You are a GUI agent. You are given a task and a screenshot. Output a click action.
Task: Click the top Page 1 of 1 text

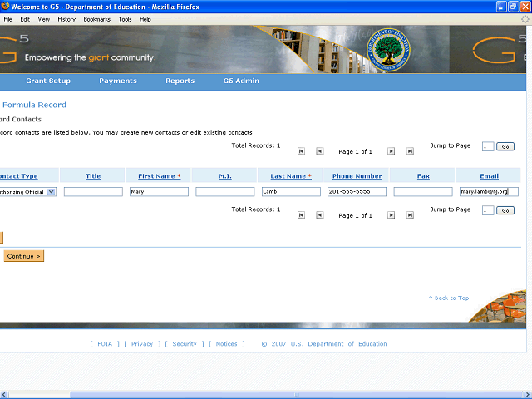(x=355, y=151)
